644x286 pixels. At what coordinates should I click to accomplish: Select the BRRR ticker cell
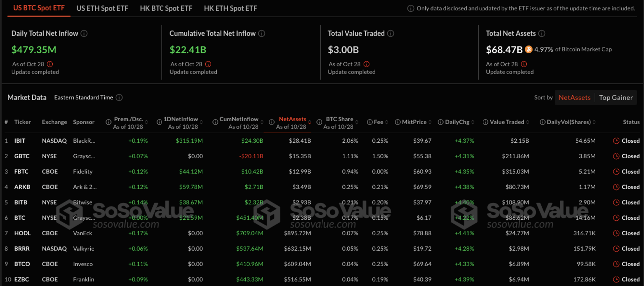point(23,249)
